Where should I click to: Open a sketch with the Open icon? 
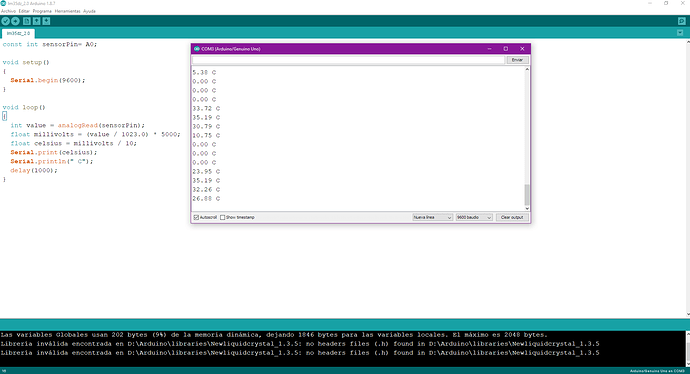[x=37, y=21]
